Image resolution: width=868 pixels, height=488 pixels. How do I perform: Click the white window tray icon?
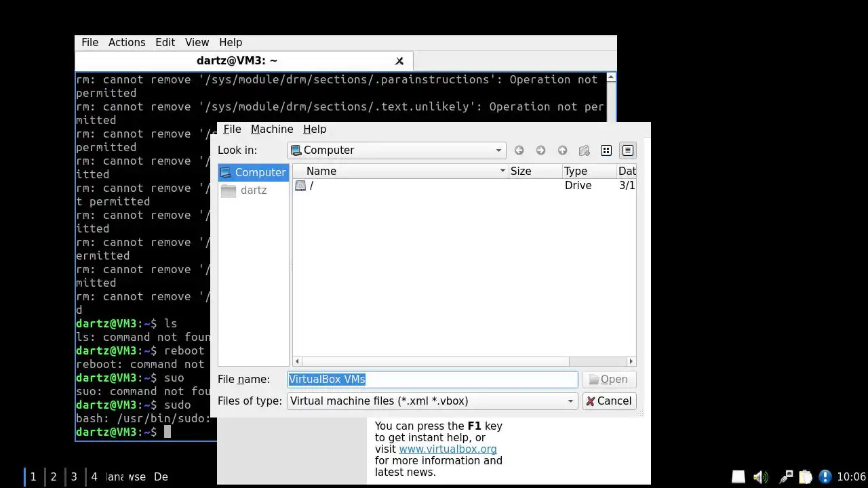(x=738, y=477)
